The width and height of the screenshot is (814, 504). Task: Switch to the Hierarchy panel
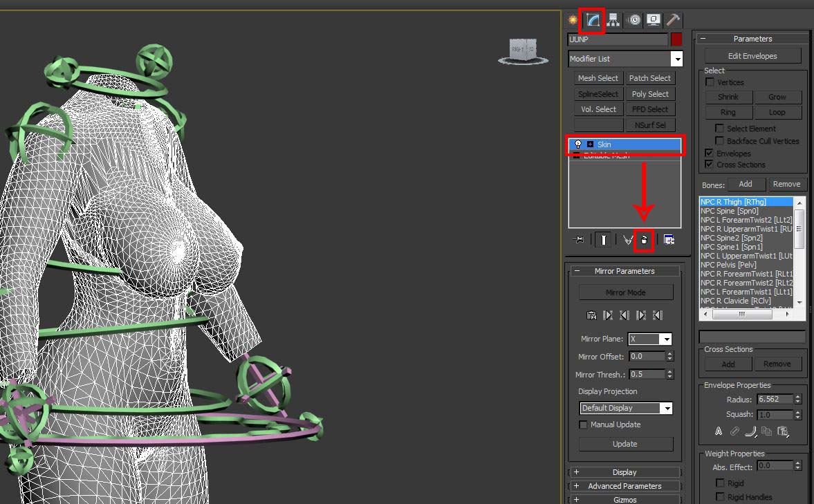613,20
